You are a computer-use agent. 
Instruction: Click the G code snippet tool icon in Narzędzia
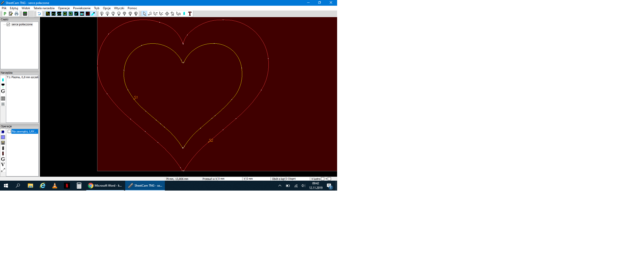[3, 91]
